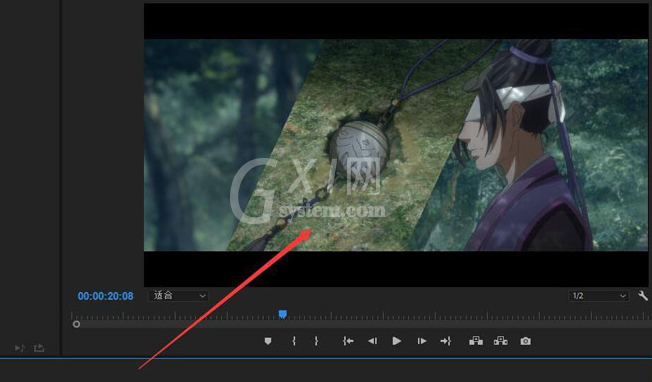Open monitor settings wrench icon
Viewport: 652px width, 382px height.
[643, 296]
